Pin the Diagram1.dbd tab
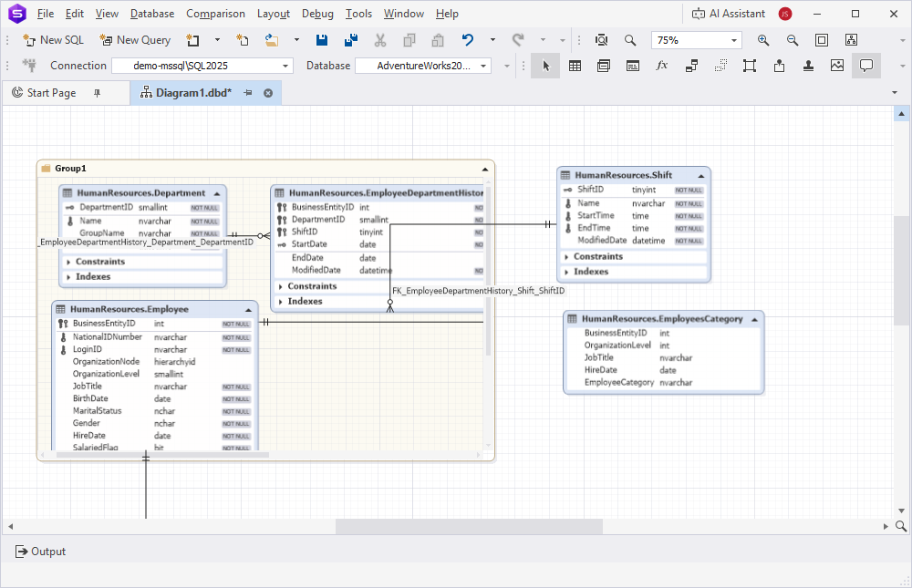Image resolution: width=912 pixels, height=588 pixels. 248,93
